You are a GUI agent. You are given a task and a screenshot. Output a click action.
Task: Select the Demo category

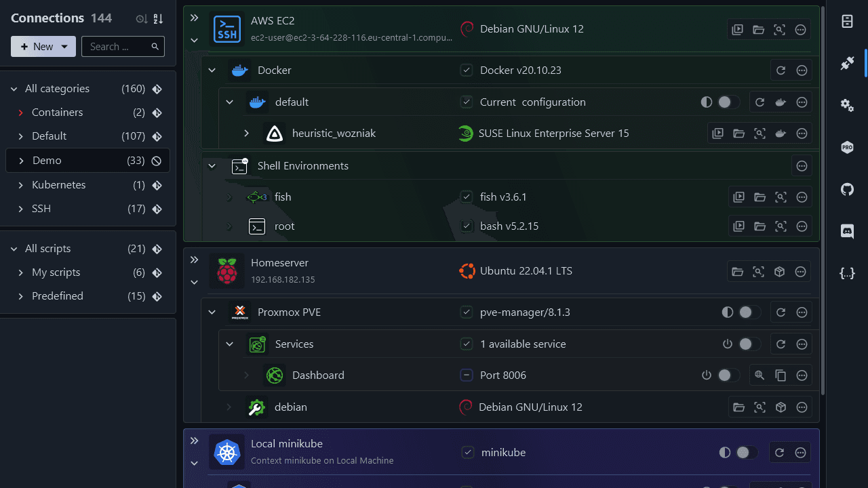click(x=87, y=161)
